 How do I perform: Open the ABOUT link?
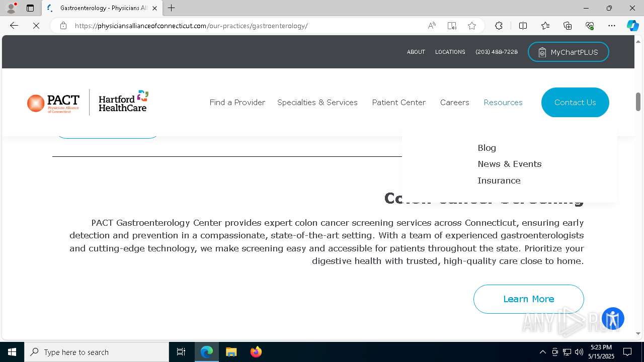(416, 52)
